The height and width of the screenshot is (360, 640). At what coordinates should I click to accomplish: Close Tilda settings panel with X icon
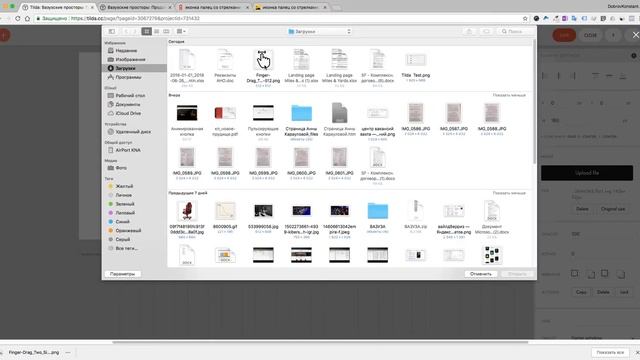tap(636, 35)
